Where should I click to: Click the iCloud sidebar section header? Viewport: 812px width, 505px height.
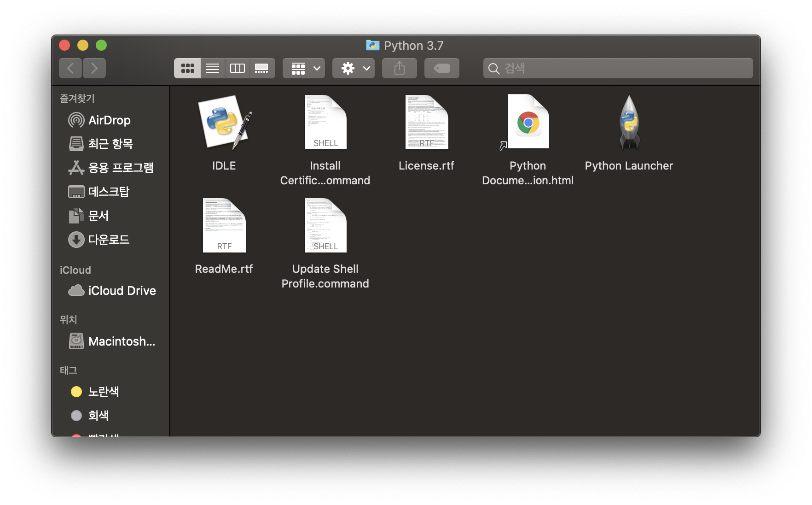(75, 270)
